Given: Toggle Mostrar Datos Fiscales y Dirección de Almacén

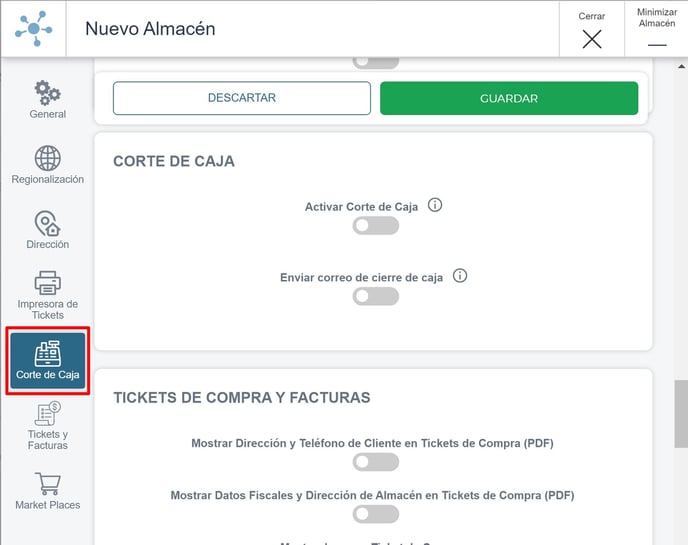Looking at the screenshot, I should coord(376,514).
